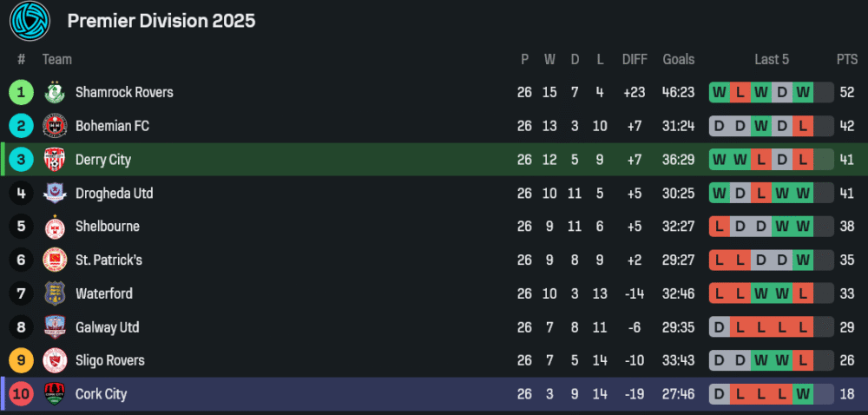Click the red position 10 badge
The width and height of the screenshot is (868, 415).
tap(22, 394)
